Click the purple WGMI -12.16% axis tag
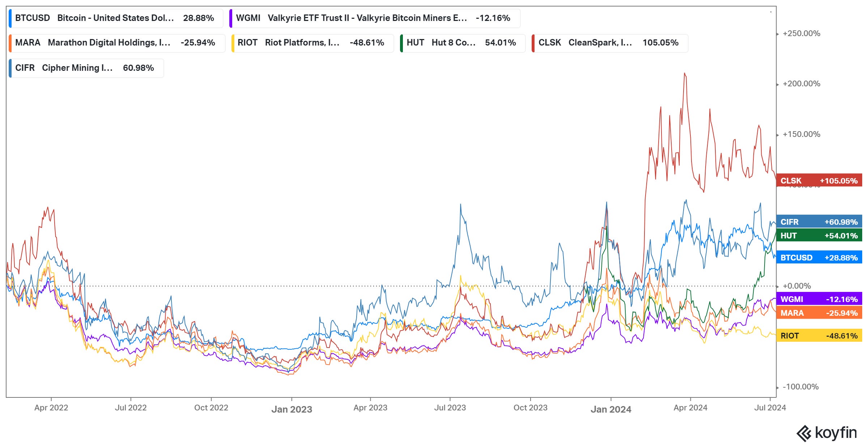The image size is (868, 448). click(x=819, y=299)
